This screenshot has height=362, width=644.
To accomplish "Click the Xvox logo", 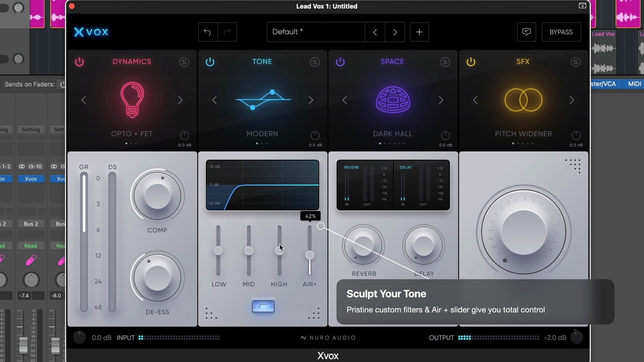I will point(91,32).
